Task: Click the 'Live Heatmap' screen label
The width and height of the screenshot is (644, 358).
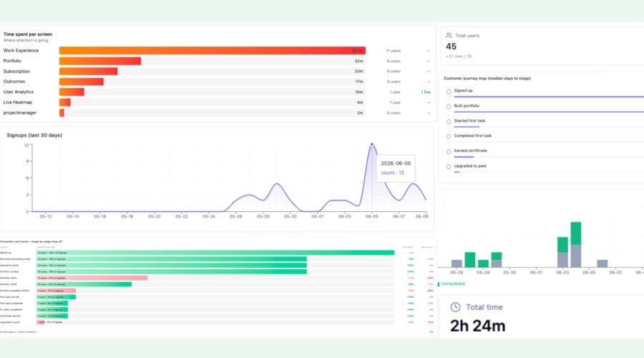Action: [x=18, y=102]
